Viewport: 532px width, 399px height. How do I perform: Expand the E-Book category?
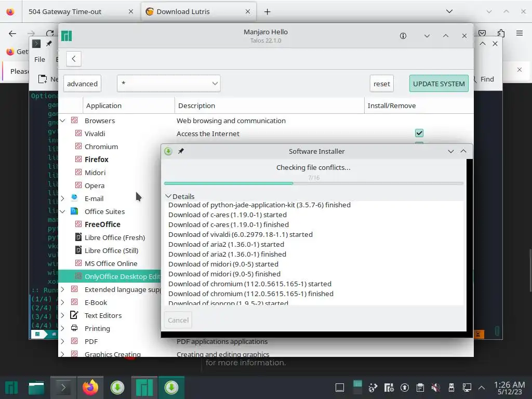tap(62, 302)
